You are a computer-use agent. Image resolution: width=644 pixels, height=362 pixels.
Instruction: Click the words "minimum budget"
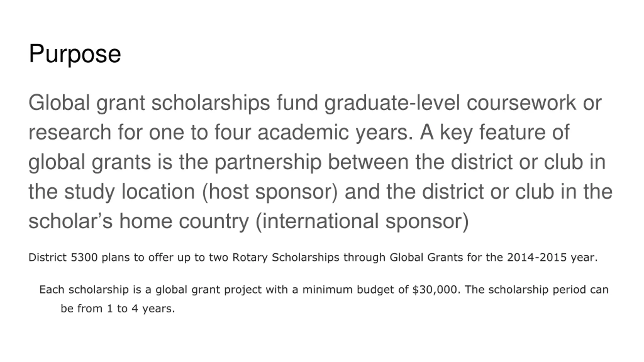tap(348, 290)
